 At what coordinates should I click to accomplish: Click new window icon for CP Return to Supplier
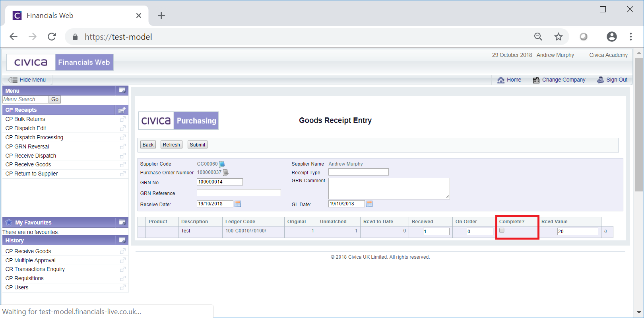point(123,174)
